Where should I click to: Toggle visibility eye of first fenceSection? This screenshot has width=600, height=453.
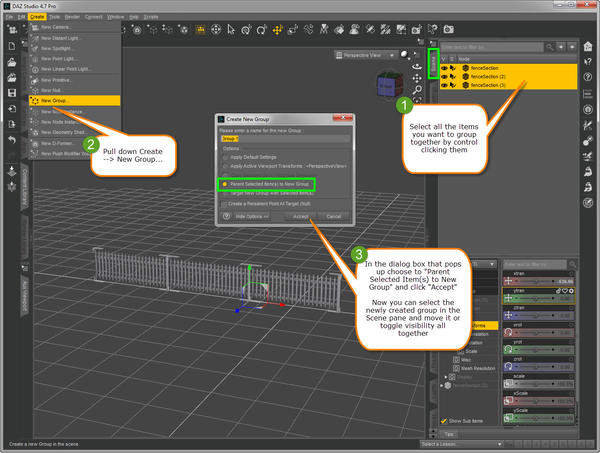coord(444,68)
